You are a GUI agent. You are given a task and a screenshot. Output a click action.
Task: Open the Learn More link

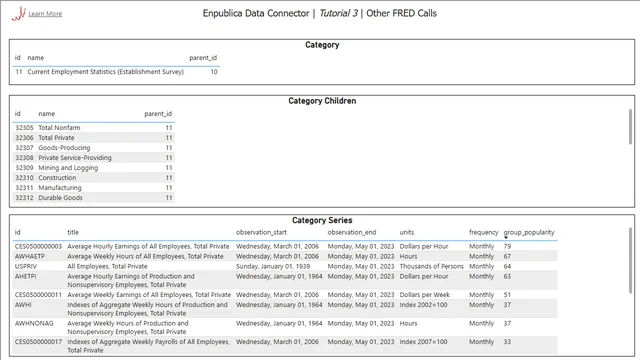[x=45, y=14]
